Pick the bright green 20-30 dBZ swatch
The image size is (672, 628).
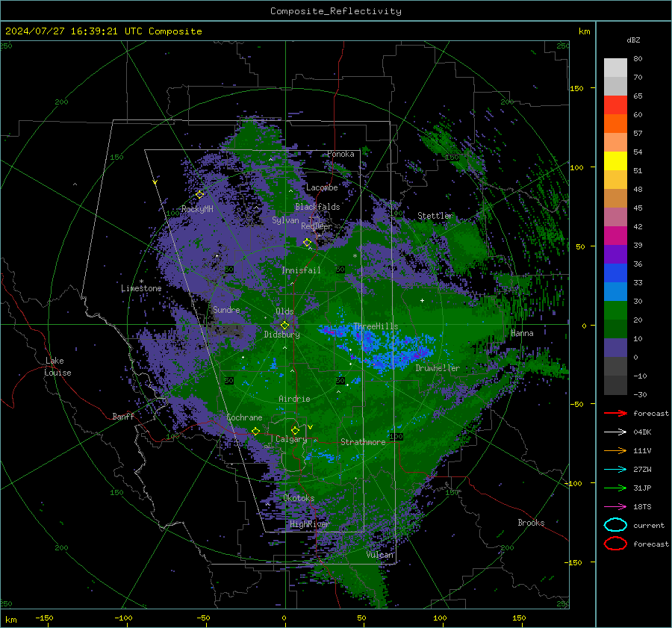coord(615,310)
